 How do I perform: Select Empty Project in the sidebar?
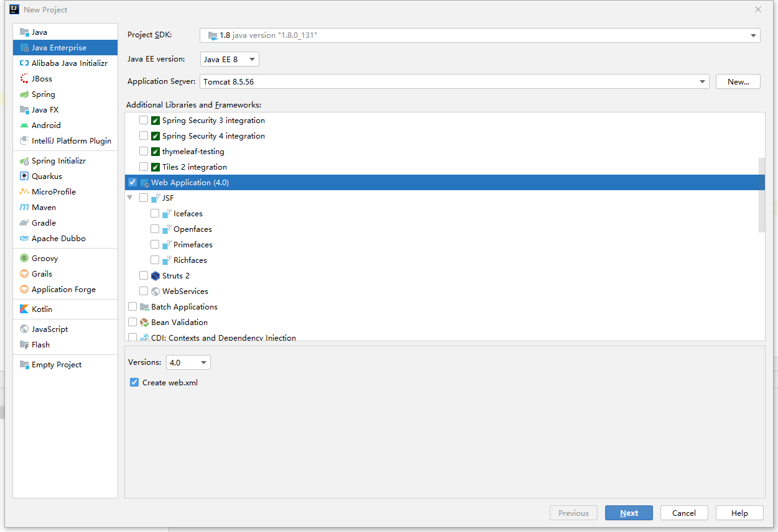point(56,365)
